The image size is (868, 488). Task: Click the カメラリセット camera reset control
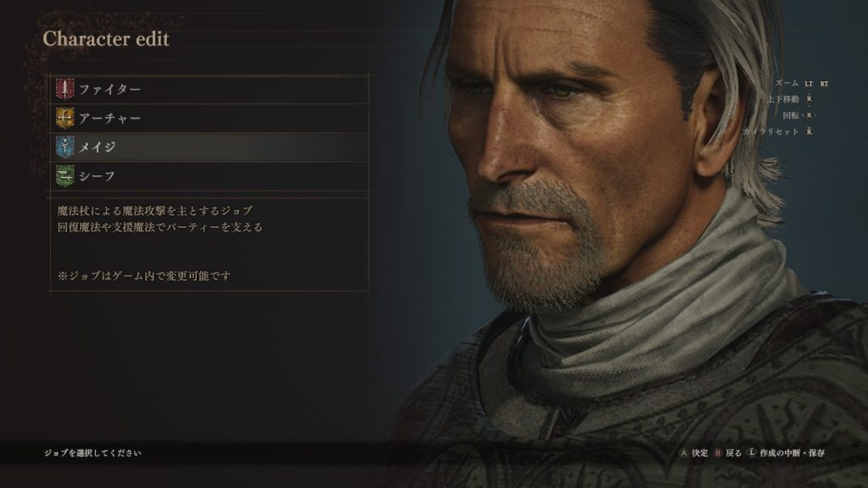point(778,131)
